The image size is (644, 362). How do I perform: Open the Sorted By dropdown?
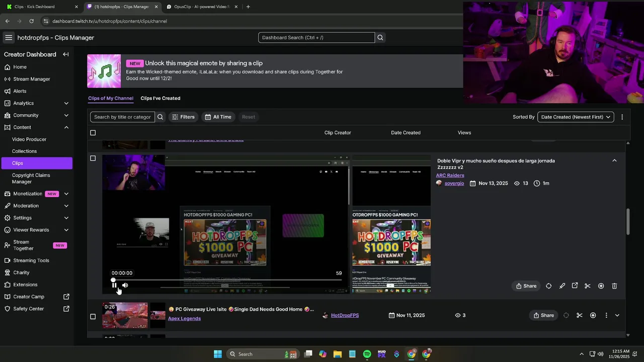[x=576, y=117]
